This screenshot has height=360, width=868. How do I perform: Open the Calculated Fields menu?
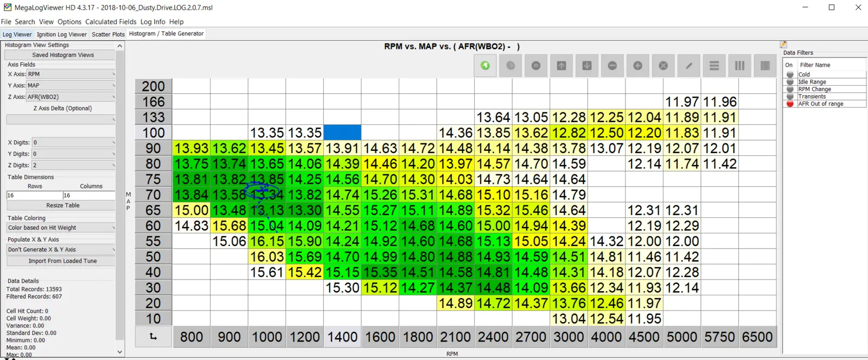point(111,22)
